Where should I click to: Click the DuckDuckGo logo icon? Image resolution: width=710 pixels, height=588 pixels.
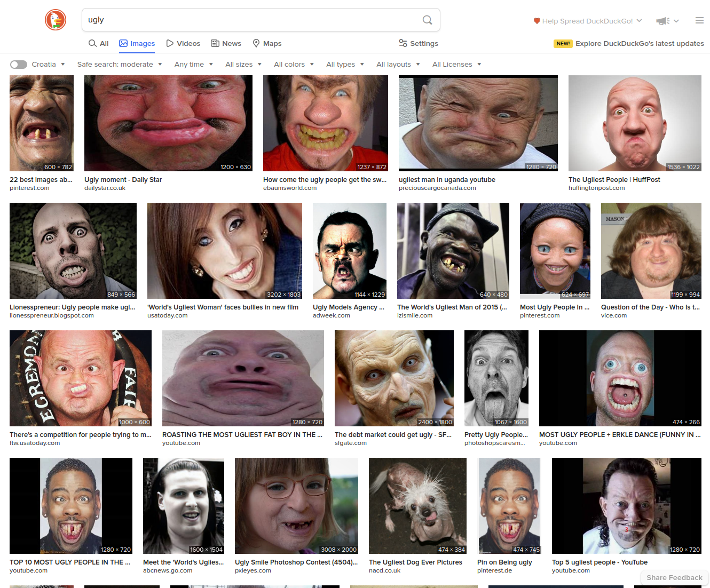[x=56, y=20]
